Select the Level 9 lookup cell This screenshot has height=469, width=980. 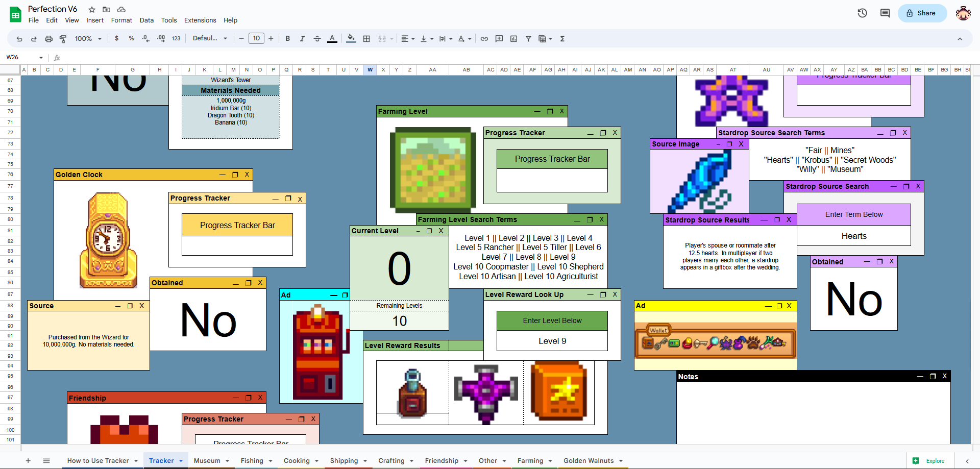[x=552, y=341]
